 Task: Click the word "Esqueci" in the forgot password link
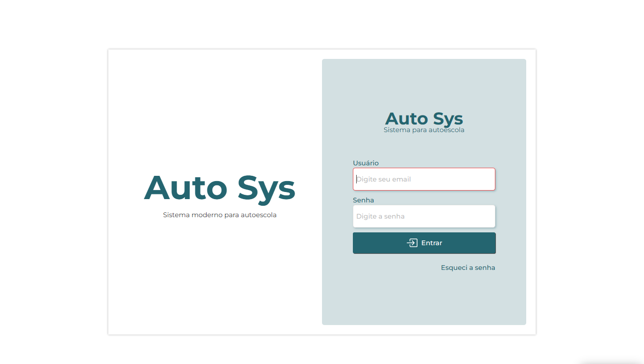pos(454,268)
